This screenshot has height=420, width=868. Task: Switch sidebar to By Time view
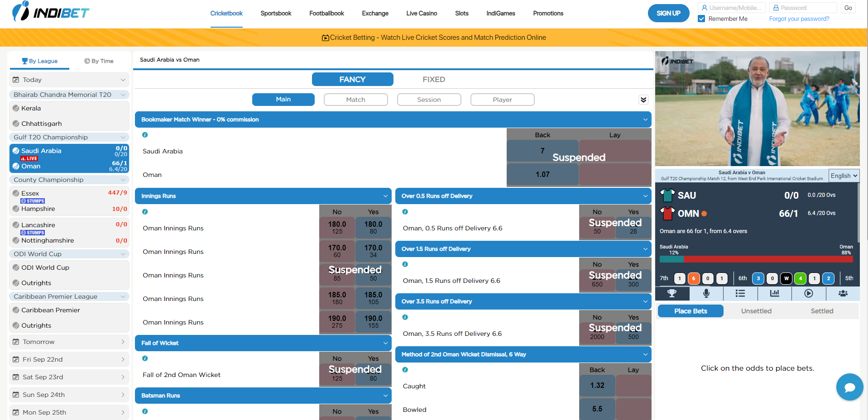99,61
